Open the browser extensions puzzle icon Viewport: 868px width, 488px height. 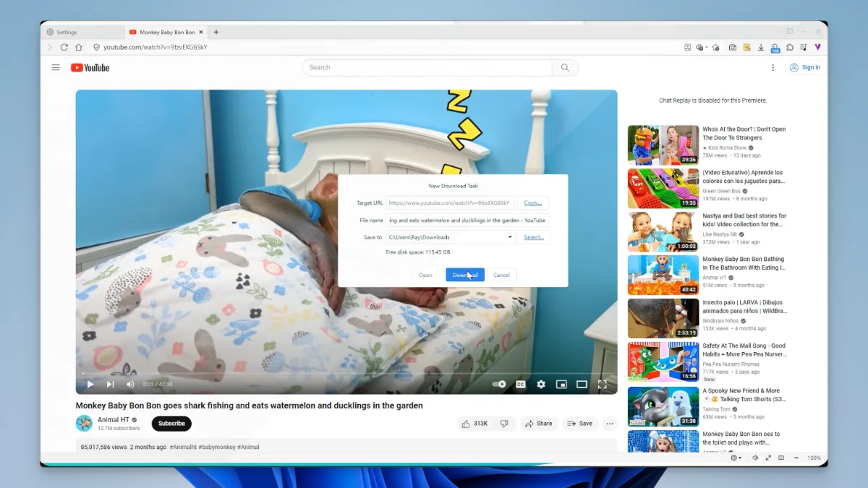(x=790, y=48)
